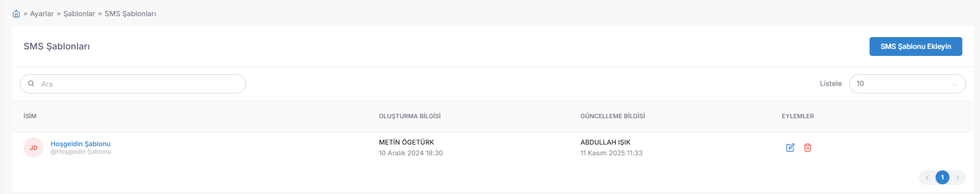
Task: Sort by GÜNCELLEME BİLGİSİ column header
Action: tap(613, 116)
